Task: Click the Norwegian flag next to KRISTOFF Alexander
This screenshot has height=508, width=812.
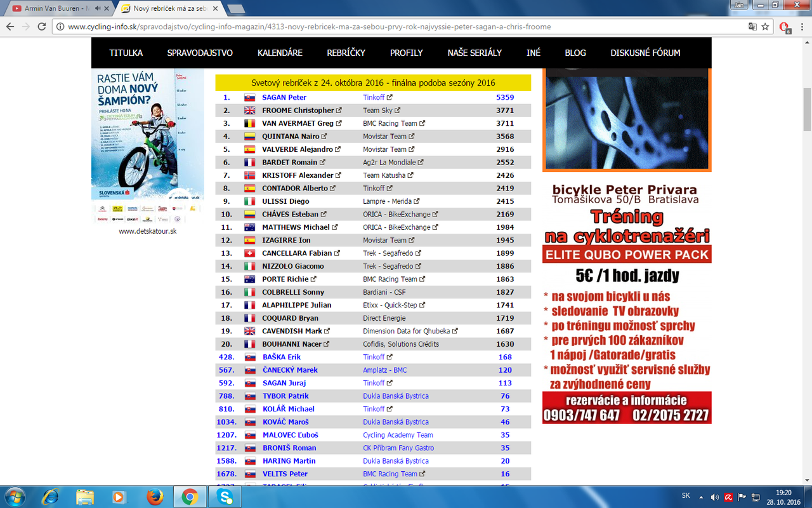Action: pyautogui.click(x=249, y=175)
